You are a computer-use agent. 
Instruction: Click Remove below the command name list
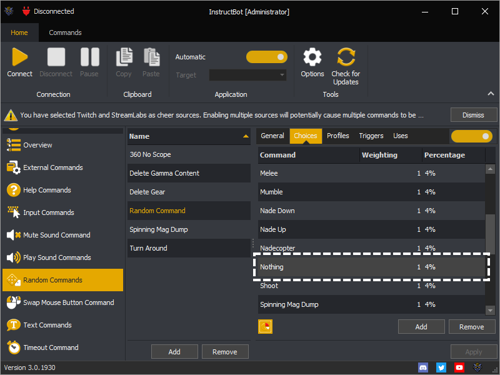click(225, 352)
